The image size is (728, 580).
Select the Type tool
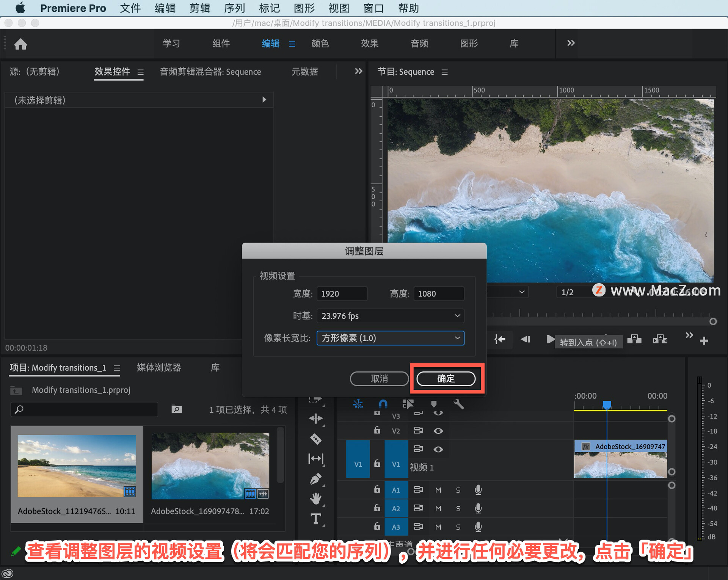315,519
